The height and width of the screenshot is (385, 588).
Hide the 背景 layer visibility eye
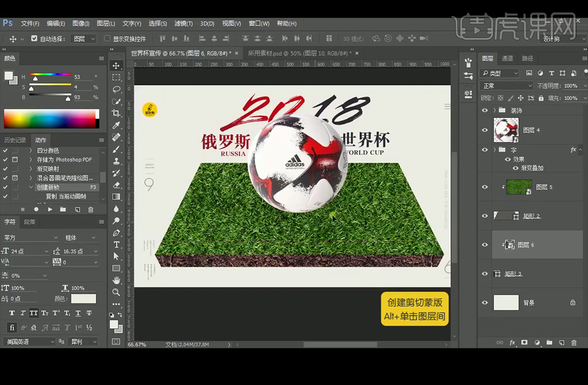click(485, 303)
